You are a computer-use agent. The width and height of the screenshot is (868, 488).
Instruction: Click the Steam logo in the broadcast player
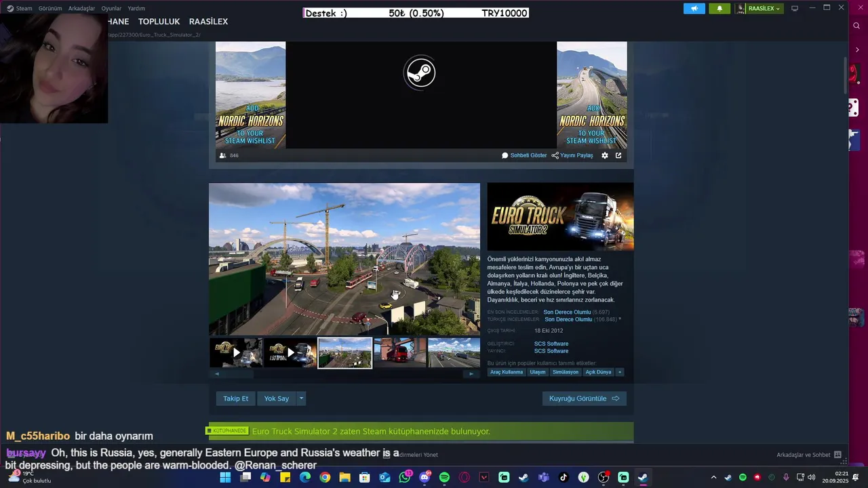tap(420, 73)
